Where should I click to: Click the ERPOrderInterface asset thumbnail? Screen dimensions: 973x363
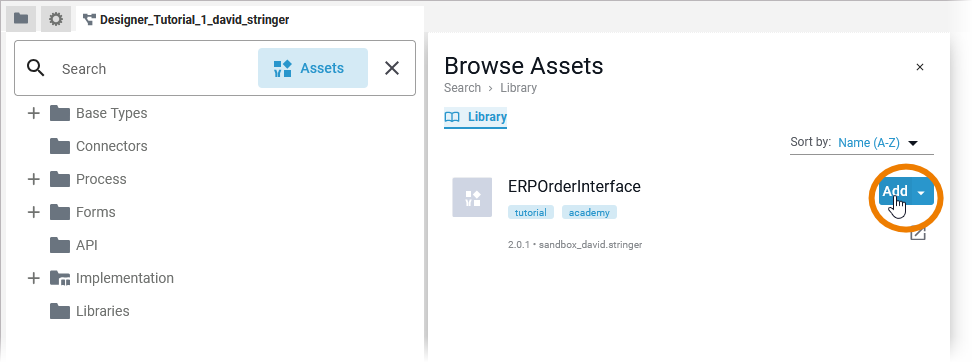[472, 197]
